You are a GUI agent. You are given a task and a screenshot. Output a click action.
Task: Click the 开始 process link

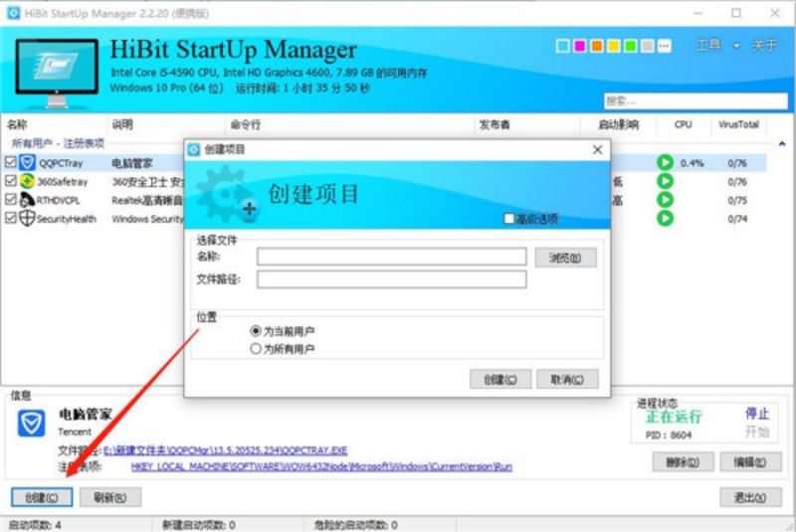click(757, 432)
